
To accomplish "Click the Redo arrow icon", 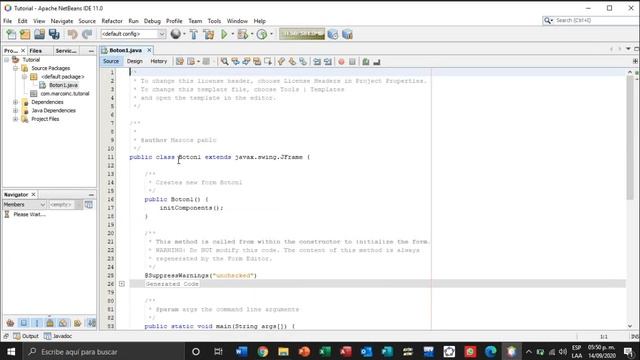I will point(87,34).
